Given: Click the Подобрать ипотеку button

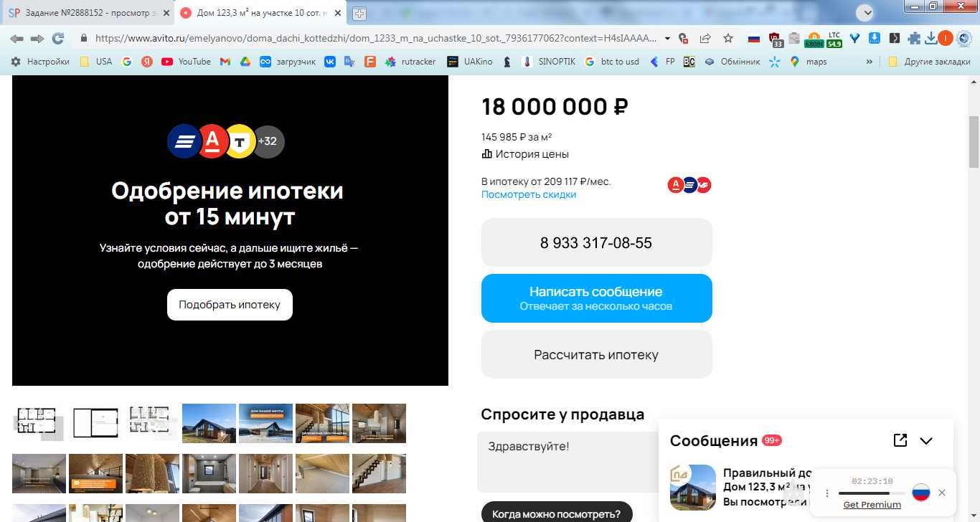Looking at the screenshot, I should point(230,305).
